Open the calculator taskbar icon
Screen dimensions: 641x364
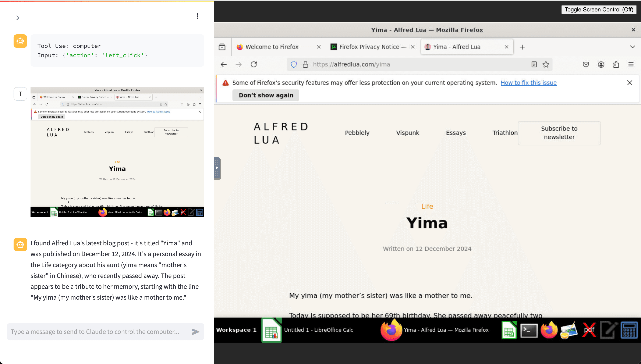coord(629,330)
